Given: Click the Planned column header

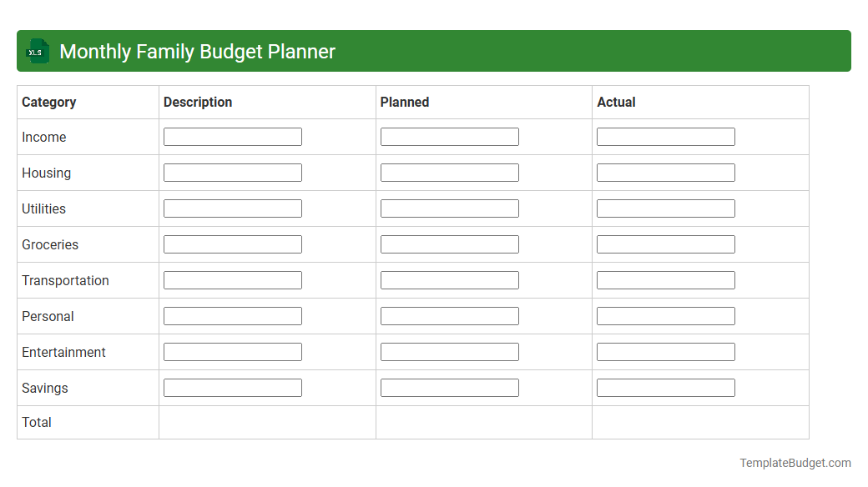Looking at the screenshot, I should tap(405, 102).
